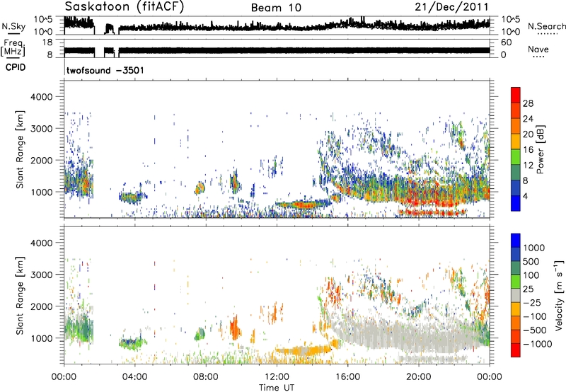Click the 'twofsound -3501' text

tap(105, 70)
